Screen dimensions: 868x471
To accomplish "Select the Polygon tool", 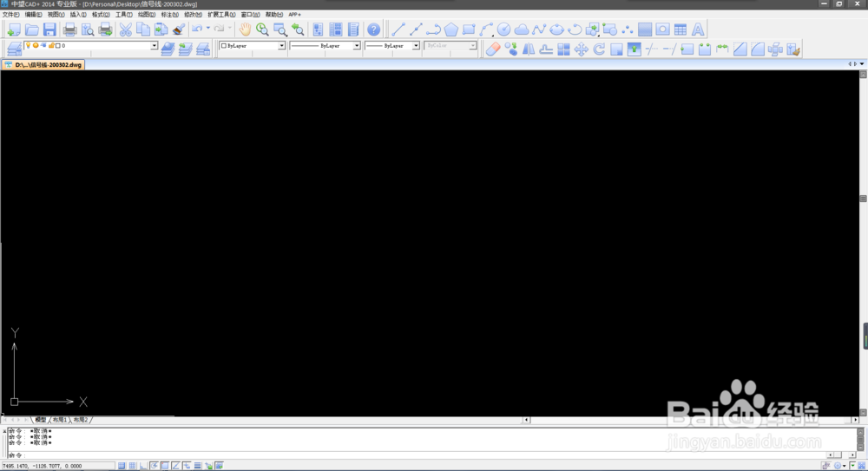I will (x=451, y=29).
